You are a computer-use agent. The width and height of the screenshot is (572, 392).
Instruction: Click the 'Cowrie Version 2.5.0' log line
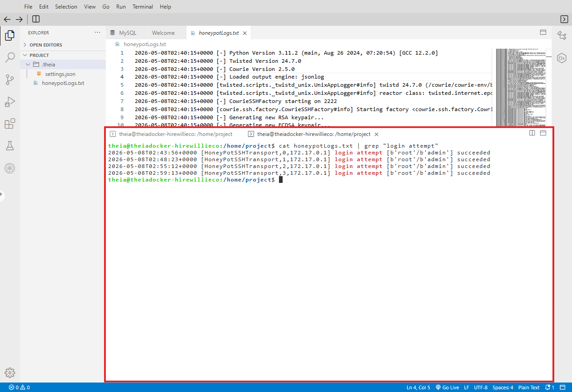pyautogui.click(x=214, y=69)
